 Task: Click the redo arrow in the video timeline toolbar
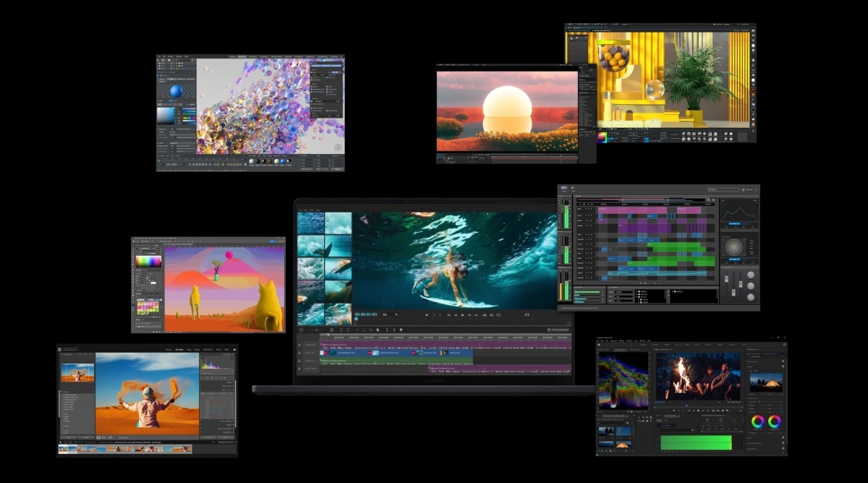pyautogui.click(x=348, y=330)
